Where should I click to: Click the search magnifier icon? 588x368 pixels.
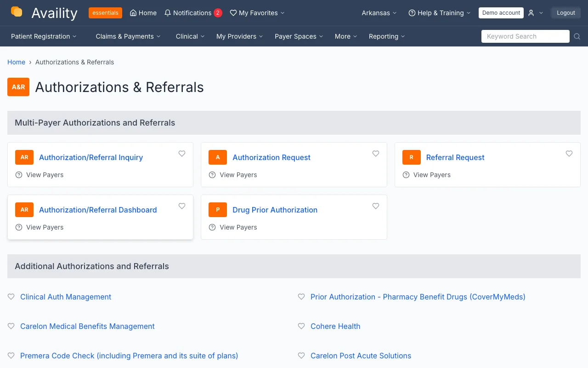pyautogui.click(x=577, y=36)
